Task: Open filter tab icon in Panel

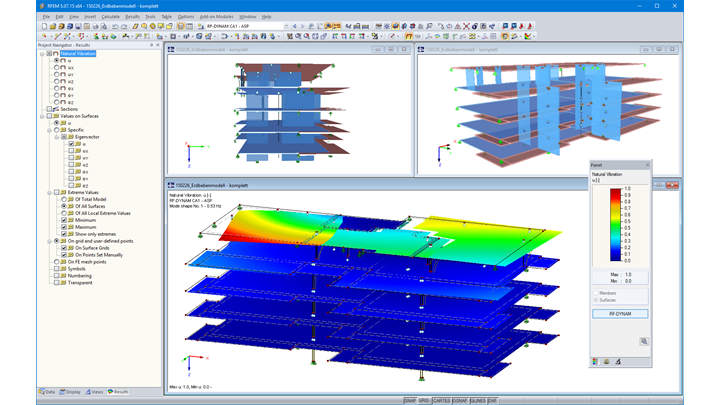Action: pos(618,362)
